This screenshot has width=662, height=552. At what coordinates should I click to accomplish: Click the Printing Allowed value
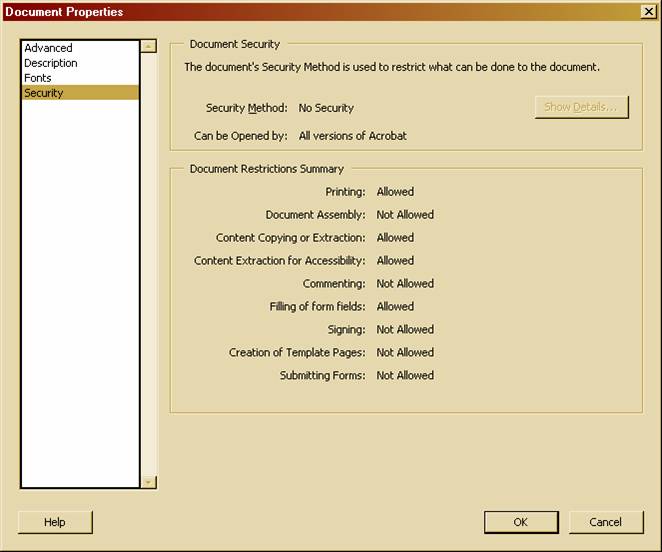395,192
